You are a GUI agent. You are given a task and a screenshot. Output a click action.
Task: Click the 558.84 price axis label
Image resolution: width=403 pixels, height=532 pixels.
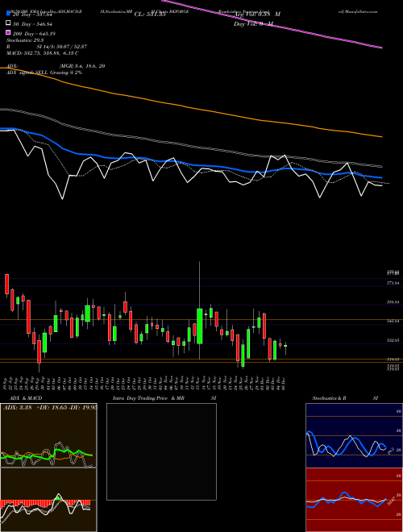tap(393, 301)
